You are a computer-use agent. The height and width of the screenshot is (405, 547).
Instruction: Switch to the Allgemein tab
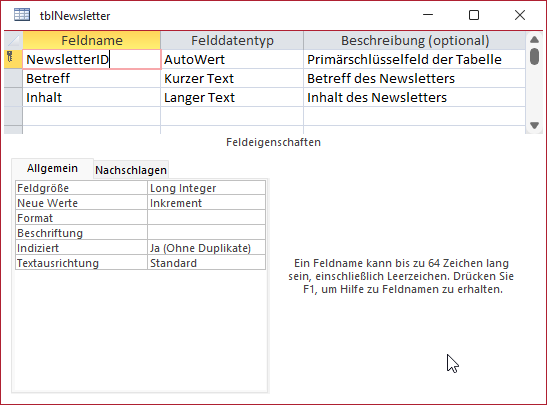click(x=52, y=168)
